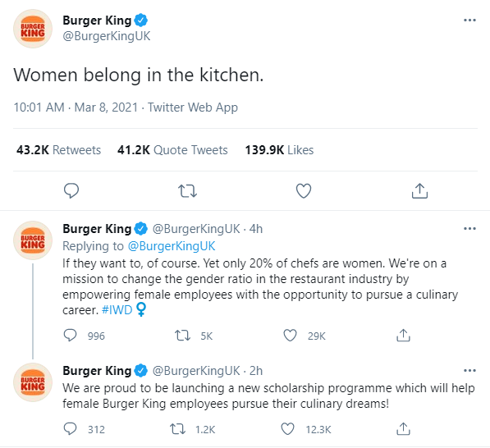The height and width of the screenshot is (448, 490).
Task: Open more options on the 2h reply
Action: click(469, 371)
